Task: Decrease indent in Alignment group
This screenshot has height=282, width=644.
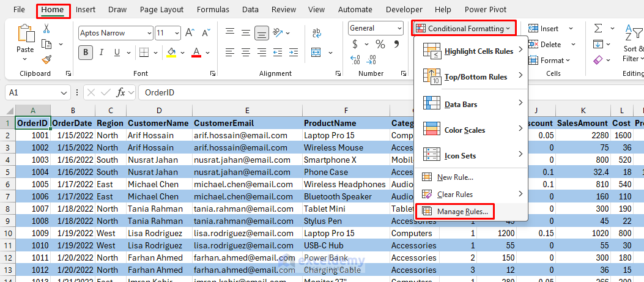Action: point(278,52)
